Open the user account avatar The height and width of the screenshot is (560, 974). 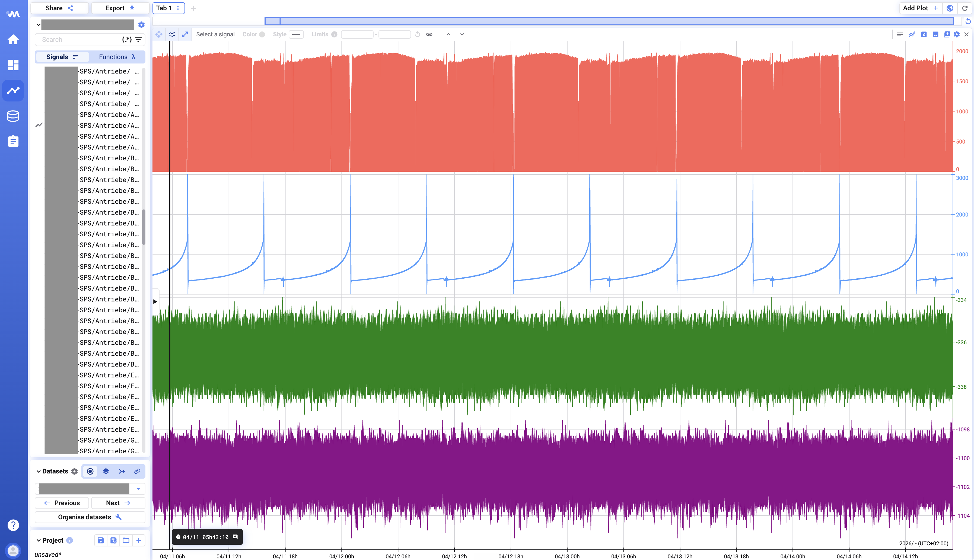13,551
